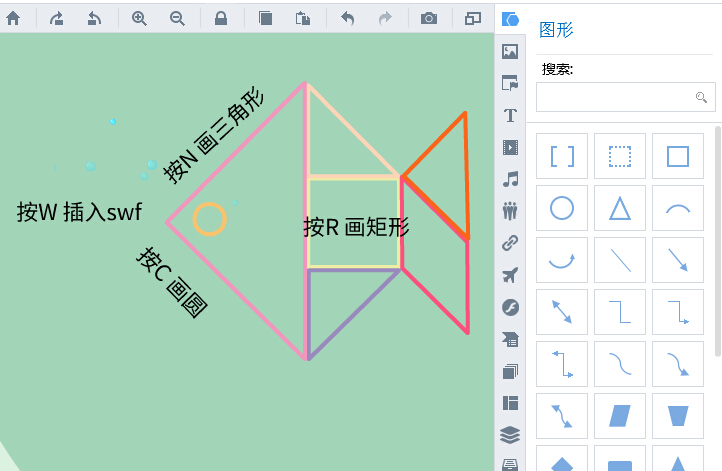This screenshot has width=722, height=471.
Task: Click the Home icon in the toolbar
Action: pos(13,18)
